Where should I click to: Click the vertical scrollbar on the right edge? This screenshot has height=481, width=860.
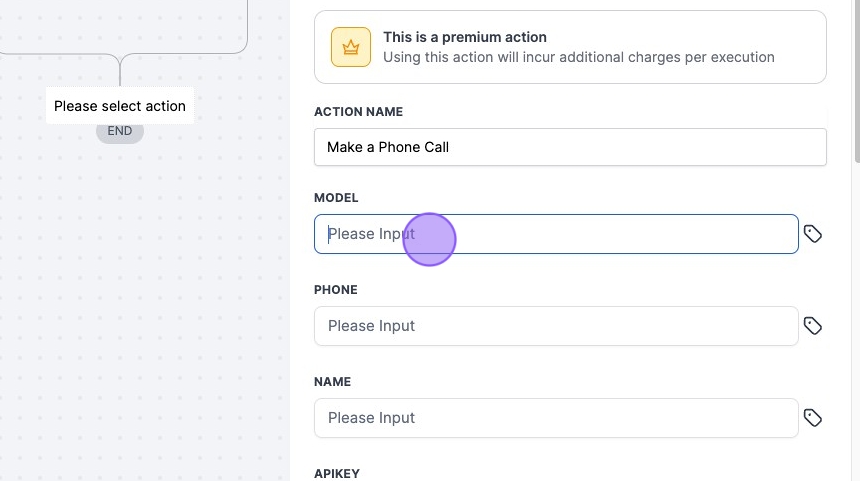tap(856, 80)
